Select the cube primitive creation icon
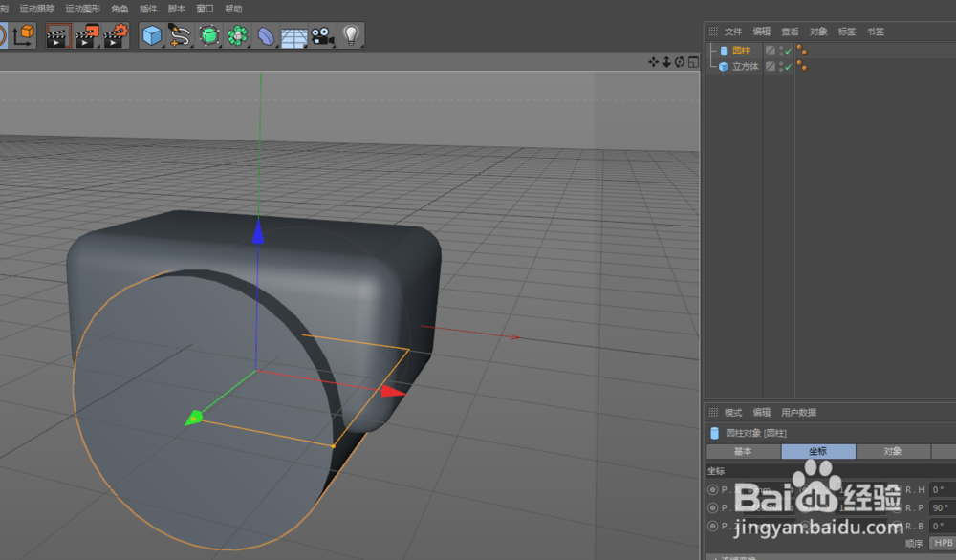Viewport: 956px width, 560px height. point(153,35)
